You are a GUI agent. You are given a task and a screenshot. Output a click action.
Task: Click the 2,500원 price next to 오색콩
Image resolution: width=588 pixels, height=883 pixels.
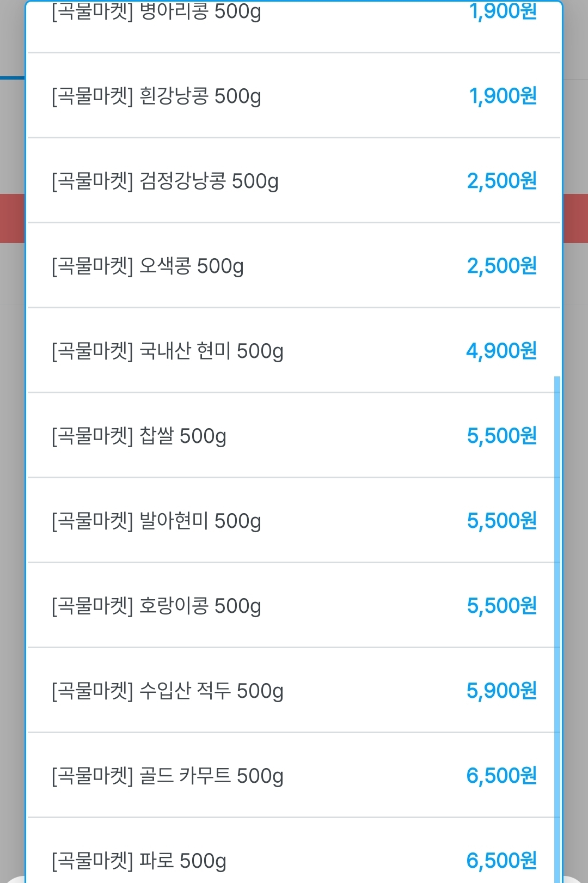click(502, 266)
